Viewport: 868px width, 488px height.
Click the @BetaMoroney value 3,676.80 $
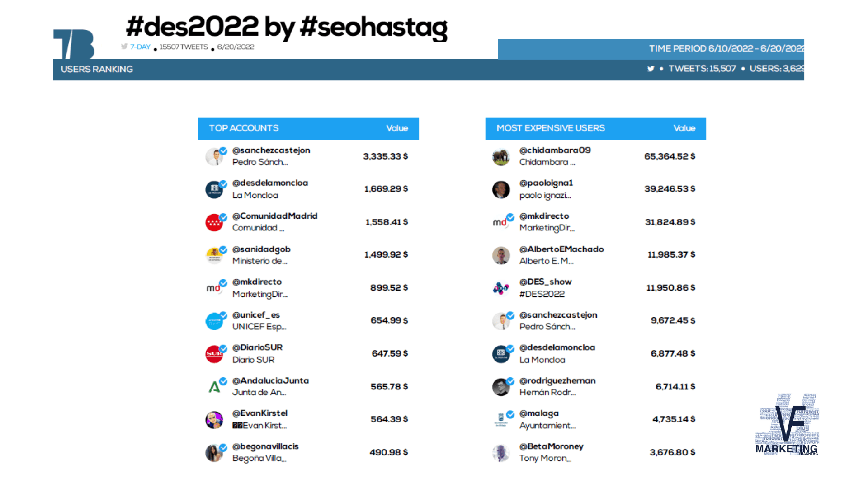pyautogui.click(x=673, y=452)
